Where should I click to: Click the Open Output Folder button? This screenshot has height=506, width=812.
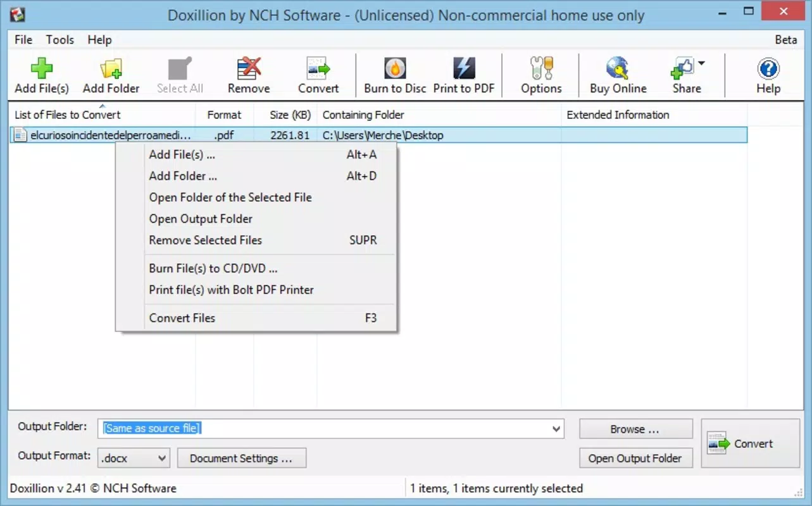tap(635, 459)
